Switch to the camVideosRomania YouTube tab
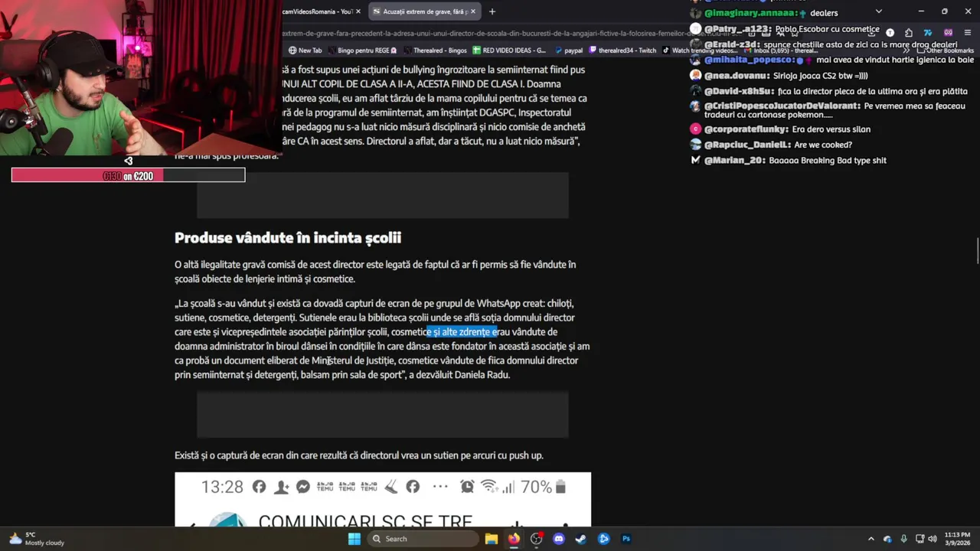 point(316,11)
